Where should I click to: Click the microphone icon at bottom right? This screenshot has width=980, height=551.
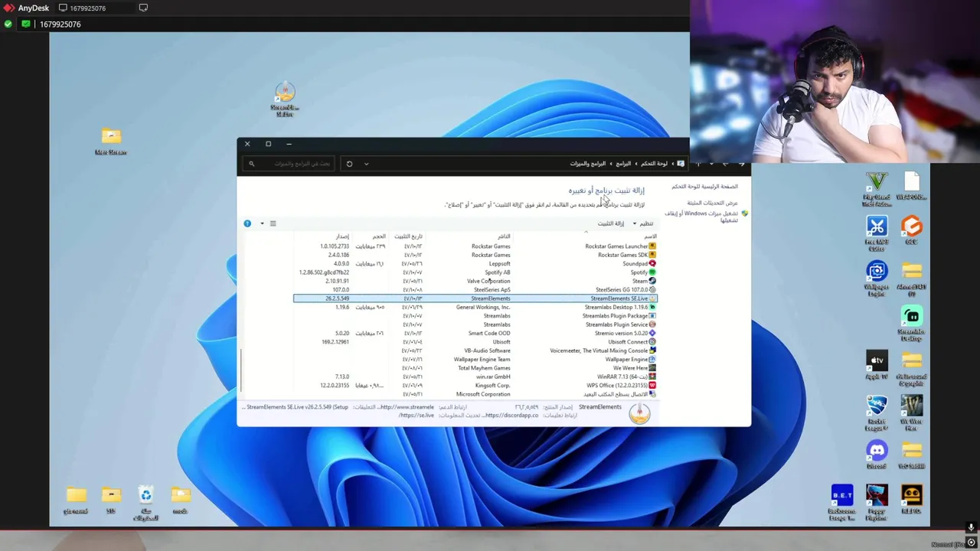point(971,527)
